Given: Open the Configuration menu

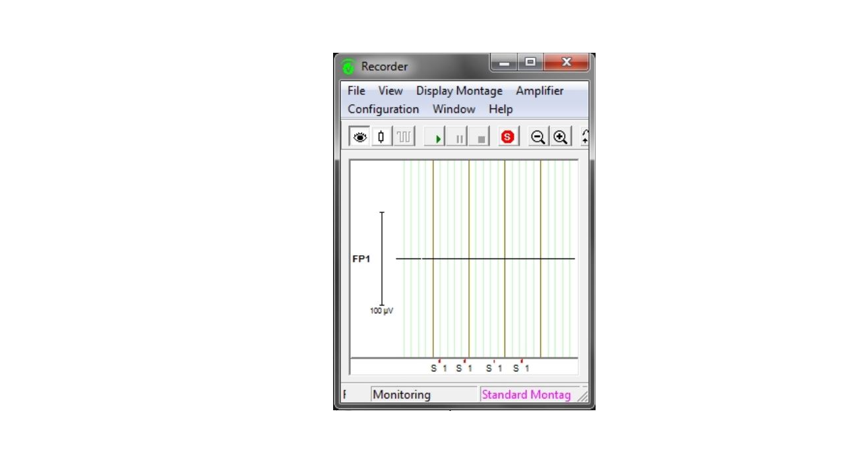Looking at the screenshot, I should pos(383,109).
